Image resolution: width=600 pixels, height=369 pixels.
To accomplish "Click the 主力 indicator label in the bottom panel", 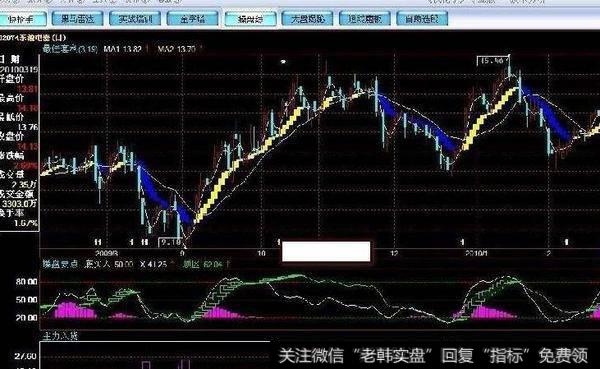I will point(60,336).
